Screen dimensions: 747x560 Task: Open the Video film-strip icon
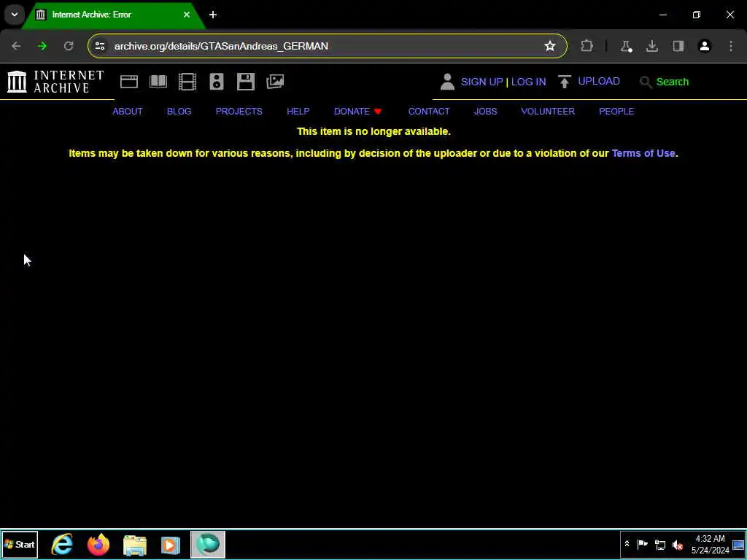point(187,82)
